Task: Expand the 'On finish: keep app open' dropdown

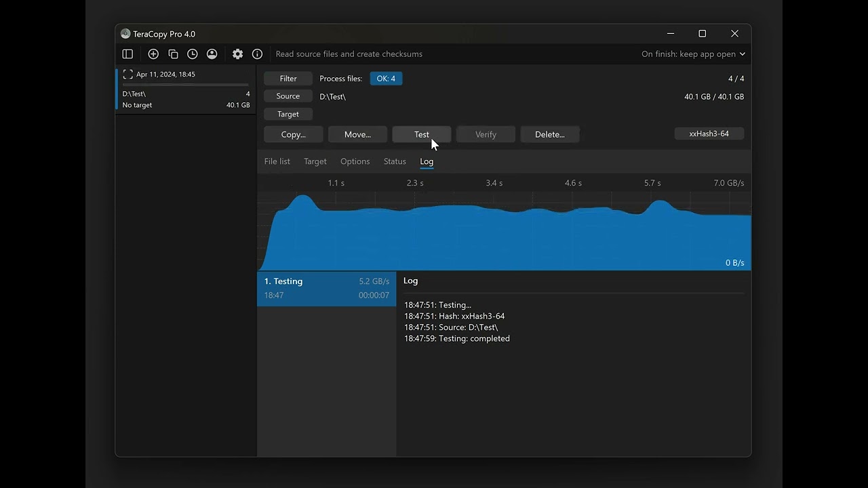Action: pos(693,54)
